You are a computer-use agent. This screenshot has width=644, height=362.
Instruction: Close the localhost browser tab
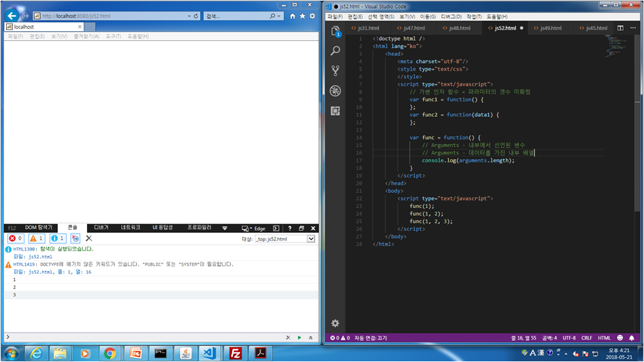80,26
